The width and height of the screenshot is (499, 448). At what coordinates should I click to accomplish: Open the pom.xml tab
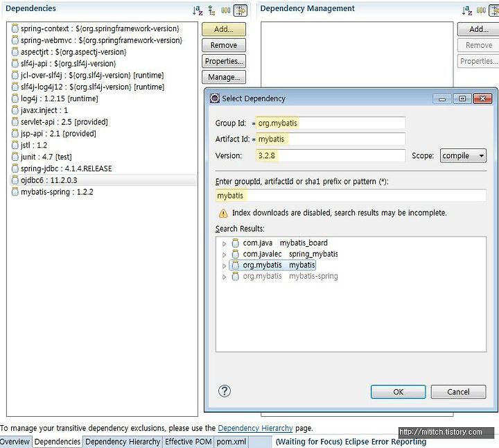[x=231, y=442]
